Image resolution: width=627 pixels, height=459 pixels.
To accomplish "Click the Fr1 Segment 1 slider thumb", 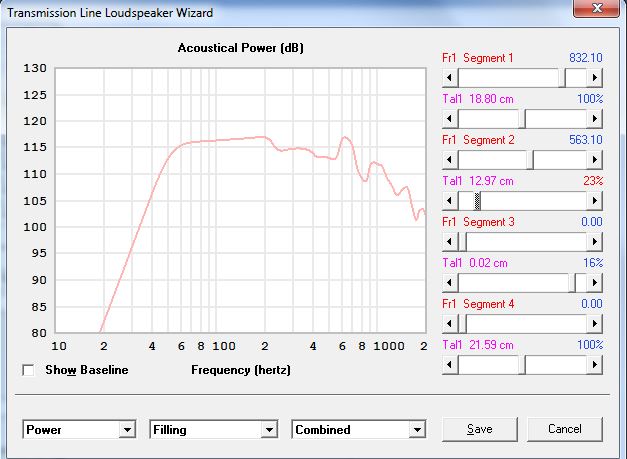I will tap(562, 78).
